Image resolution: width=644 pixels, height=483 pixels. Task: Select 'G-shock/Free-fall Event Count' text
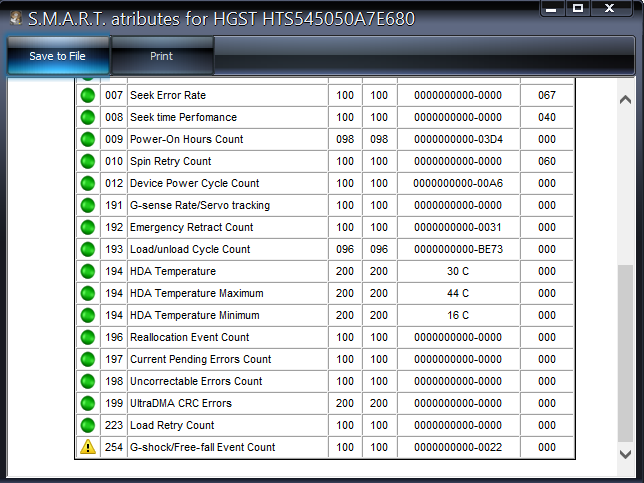point(203,447)
